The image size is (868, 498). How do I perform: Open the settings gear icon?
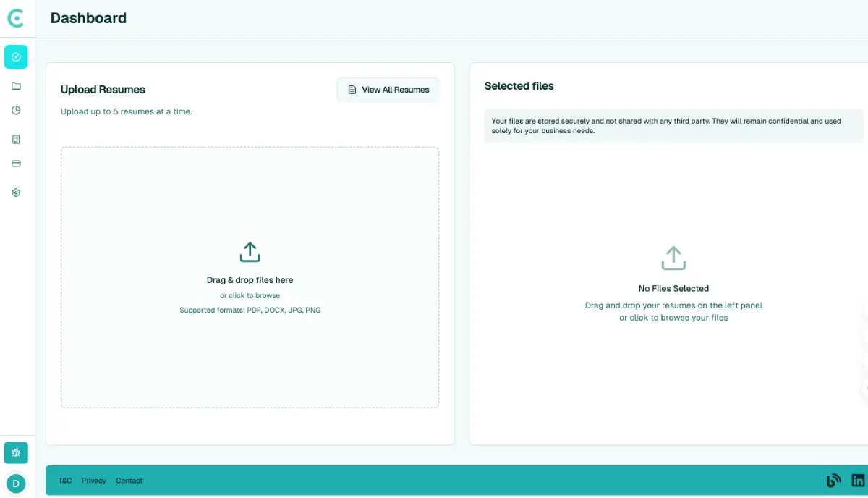click(x=16, y=193)
